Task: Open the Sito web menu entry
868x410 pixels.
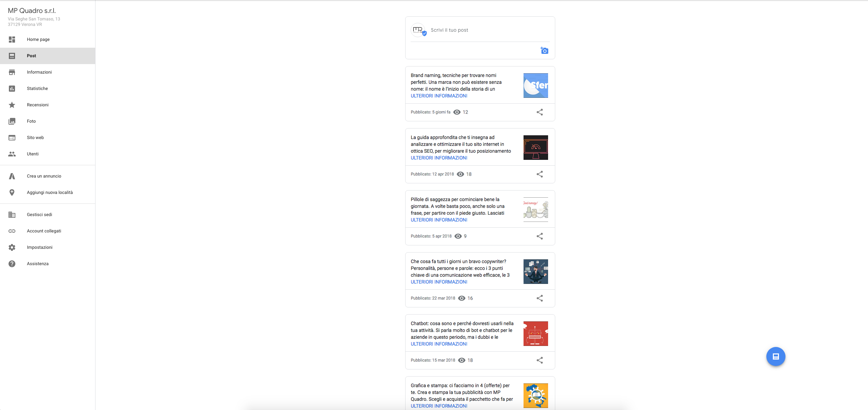Action: [48, 138]
